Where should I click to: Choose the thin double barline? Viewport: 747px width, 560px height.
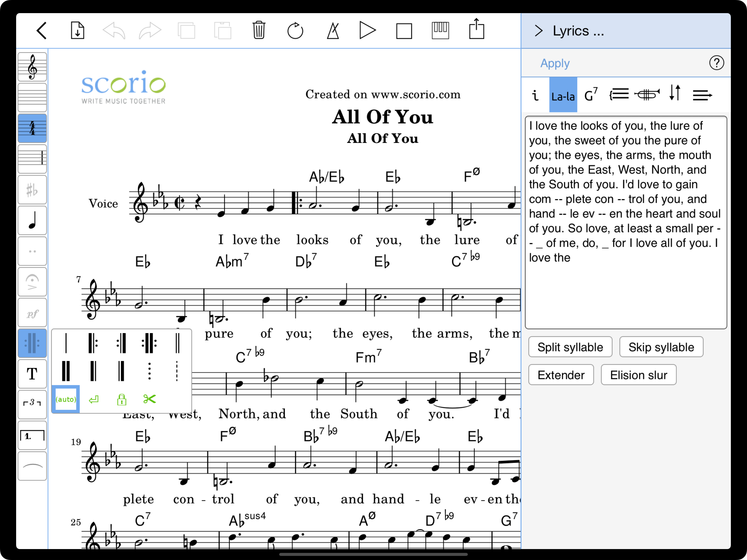pyautogui.click(x=177, y=343)
